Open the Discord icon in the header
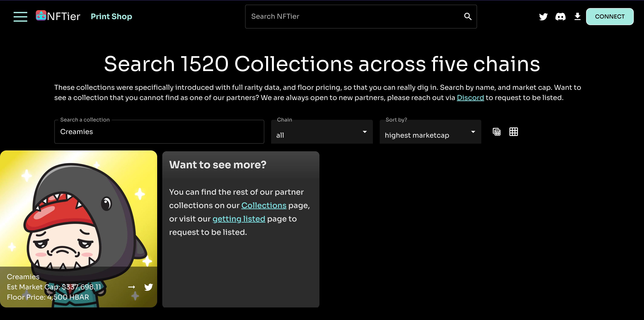 pos(561,16)
